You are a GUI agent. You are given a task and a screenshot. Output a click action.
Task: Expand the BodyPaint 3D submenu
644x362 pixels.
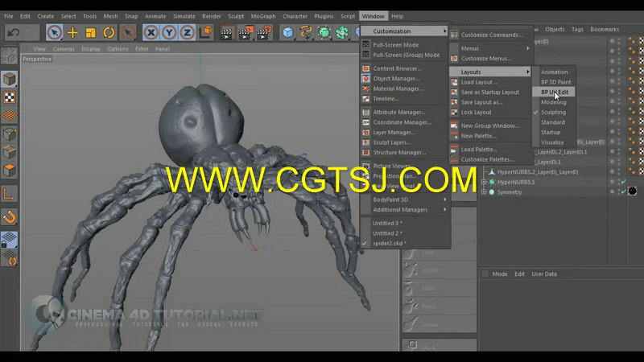pyautogui.click(x=406, y=200)
